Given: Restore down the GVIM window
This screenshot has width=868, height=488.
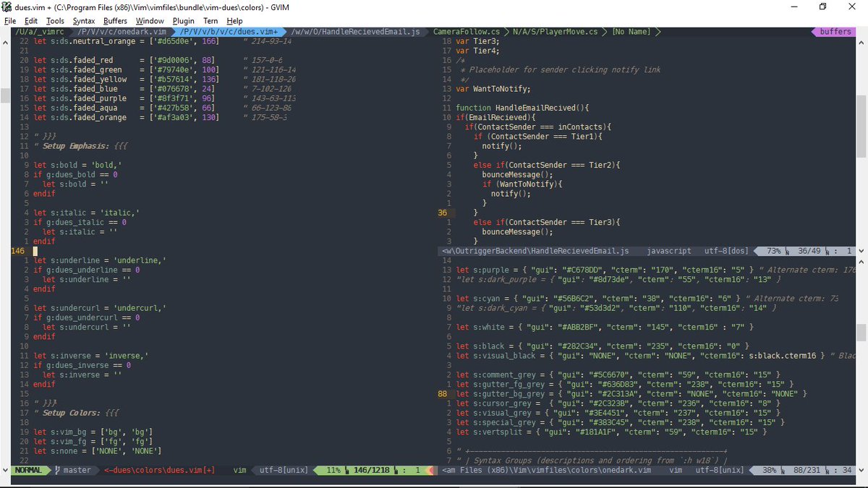Looking at the screenshot, I should coord(822,7).
